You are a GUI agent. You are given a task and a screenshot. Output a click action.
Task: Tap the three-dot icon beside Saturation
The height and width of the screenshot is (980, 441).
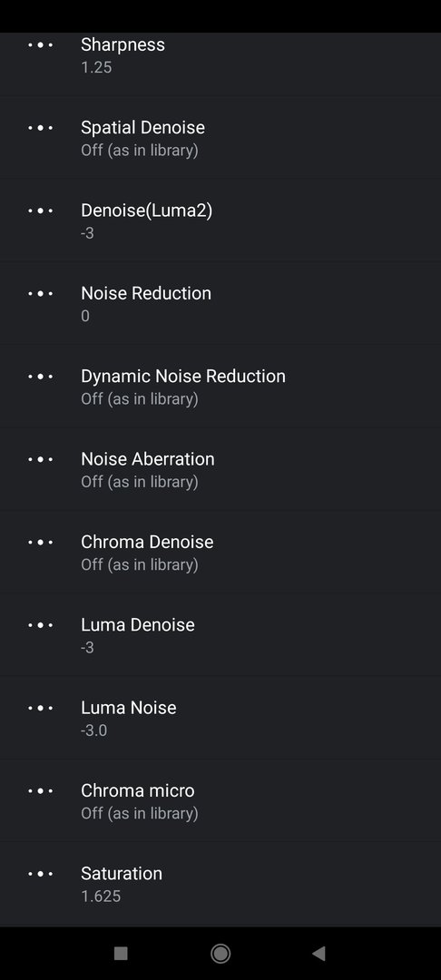coord(41,874)
